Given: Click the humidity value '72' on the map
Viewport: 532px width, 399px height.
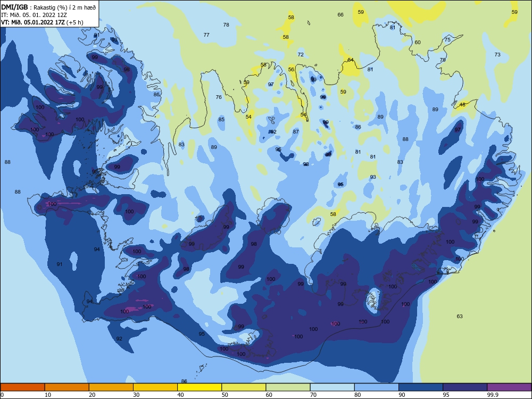Looking at the screenshot, I should 301,54.
